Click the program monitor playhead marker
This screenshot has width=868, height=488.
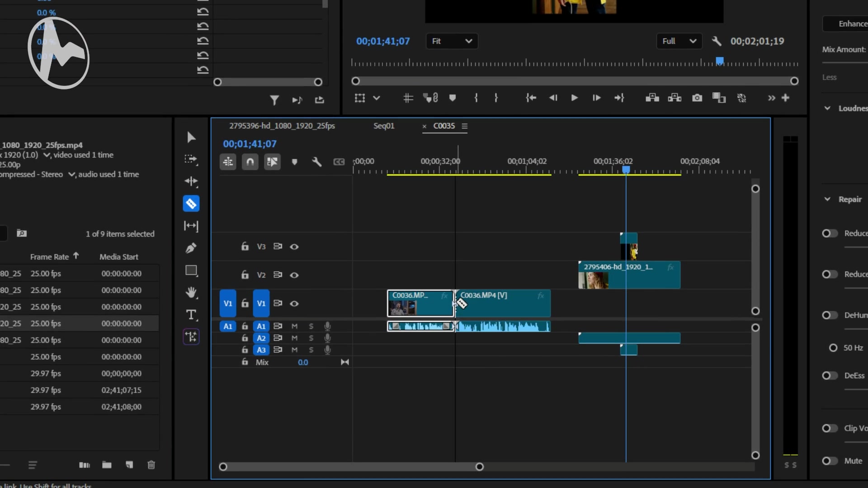pyautogui.click(x=720, y=61)
